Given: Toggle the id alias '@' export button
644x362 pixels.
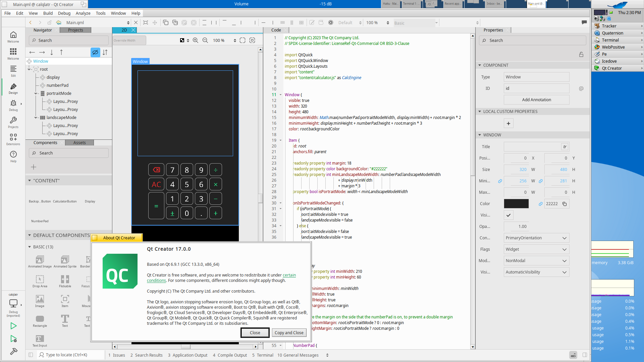Looking at the screenshot, I should coord(581,88).
